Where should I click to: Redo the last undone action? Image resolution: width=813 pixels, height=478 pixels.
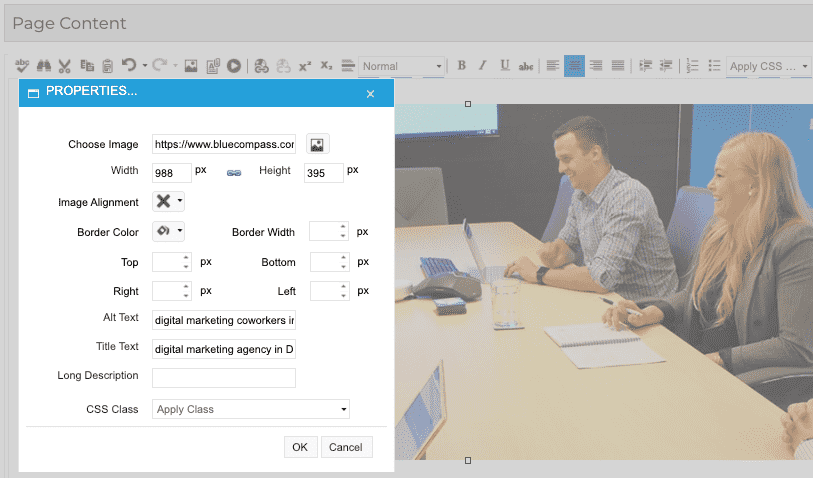(x=160, y=65)
